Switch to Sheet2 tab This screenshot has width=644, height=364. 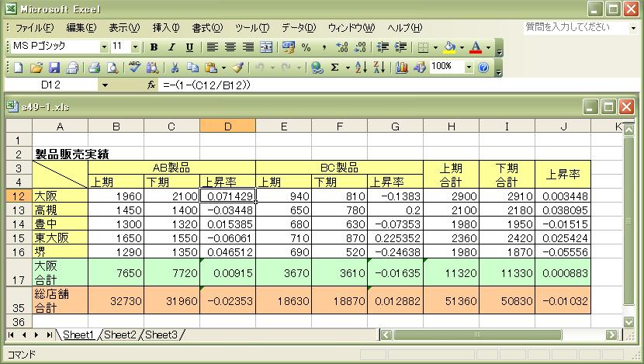tap(119, 335)
